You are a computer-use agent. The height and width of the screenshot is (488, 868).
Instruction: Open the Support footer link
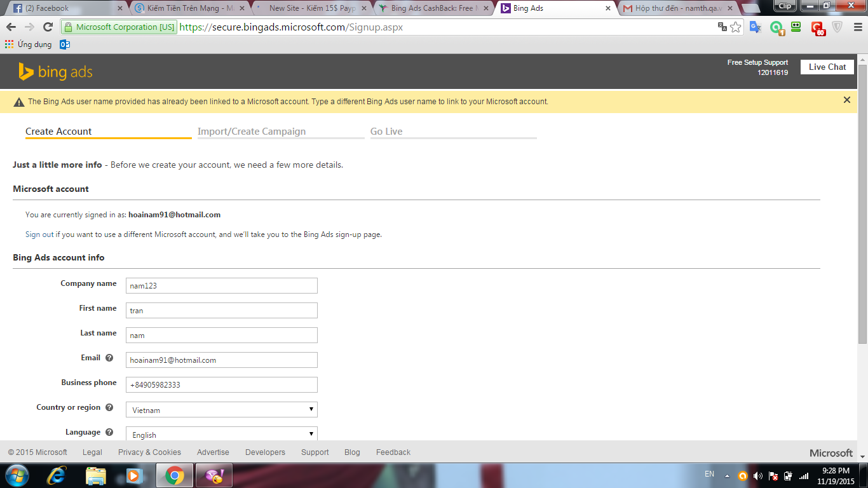pos(315,452)
